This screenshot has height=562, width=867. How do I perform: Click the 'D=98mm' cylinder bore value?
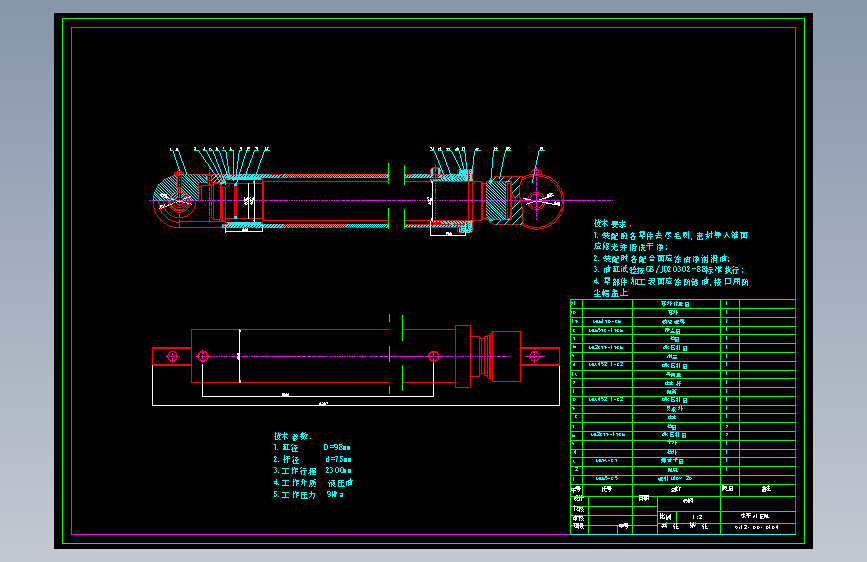point(337,447)
